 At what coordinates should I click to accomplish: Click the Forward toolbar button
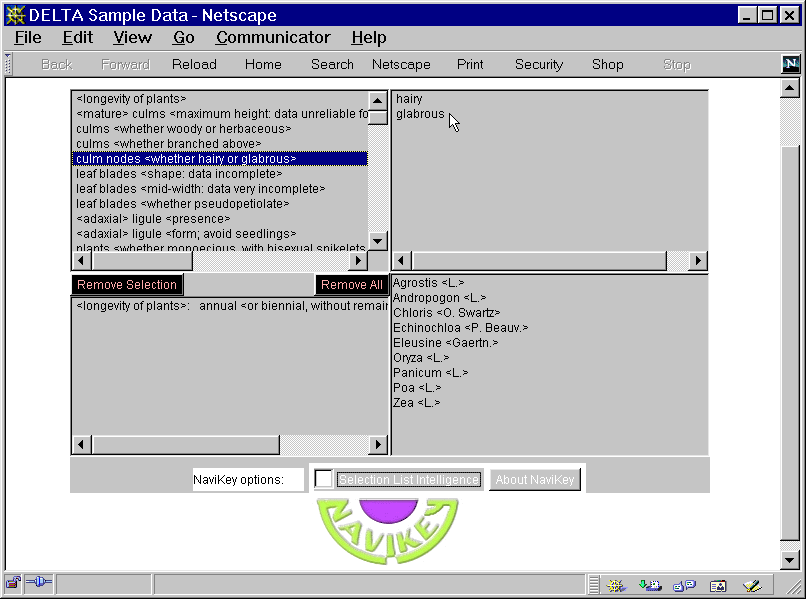(x=125, y=64)
